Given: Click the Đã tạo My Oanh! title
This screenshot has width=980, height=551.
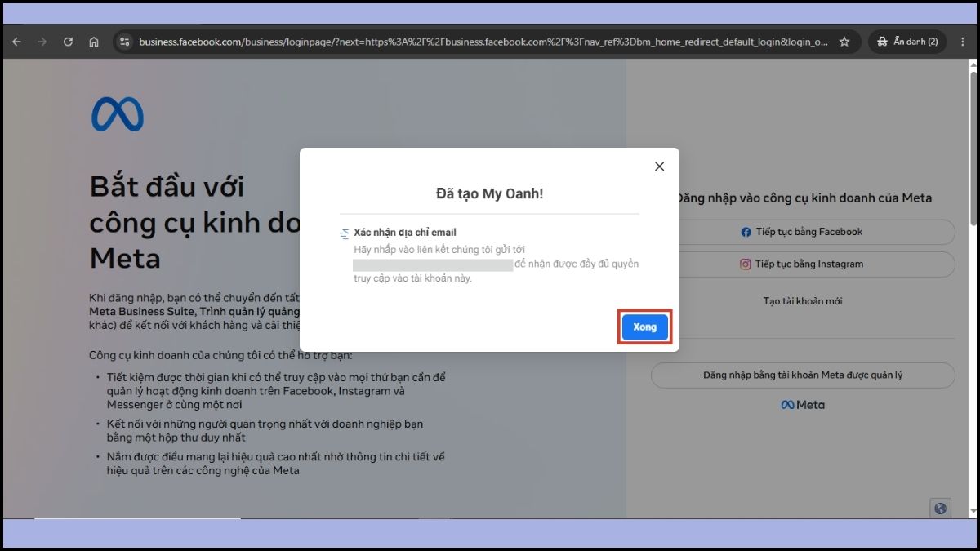Looking at the screenshot, I should click(x=489, y=193).
